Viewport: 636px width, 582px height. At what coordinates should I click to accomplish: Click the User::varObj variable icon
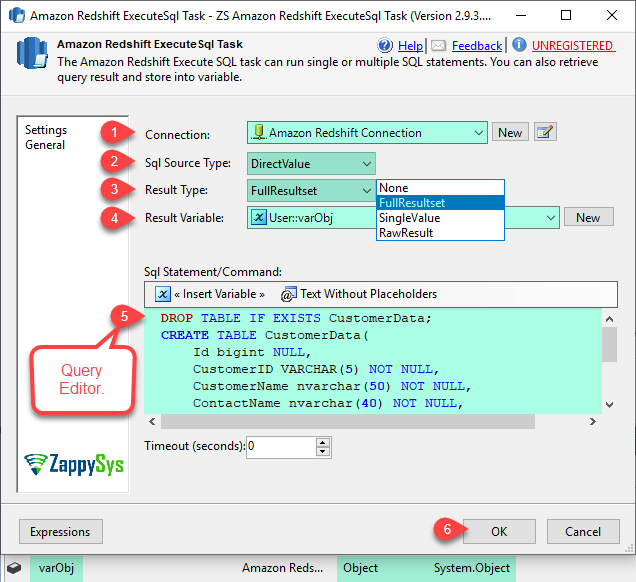(x=258, y=217)
